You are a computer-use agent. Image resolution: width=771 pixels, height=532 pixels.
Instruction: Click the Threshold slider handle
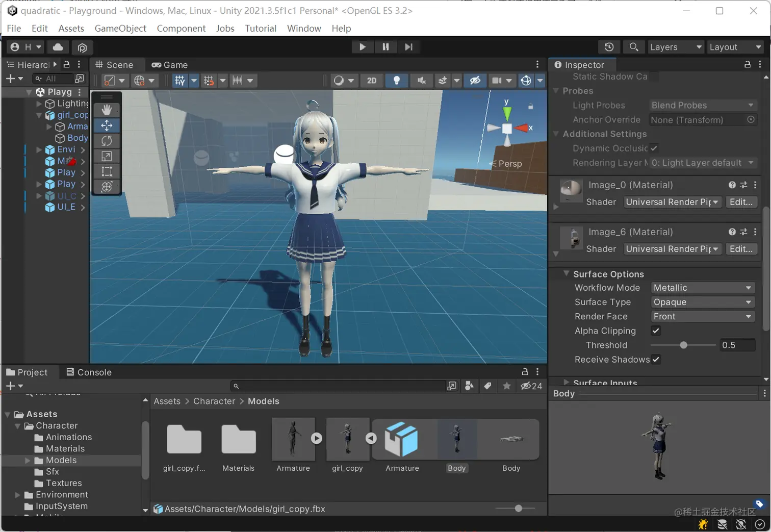click(683, 345)
